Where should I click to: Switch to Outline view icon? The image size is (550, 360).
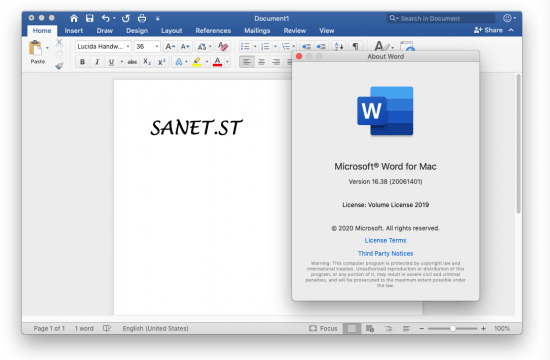point(388,328)
